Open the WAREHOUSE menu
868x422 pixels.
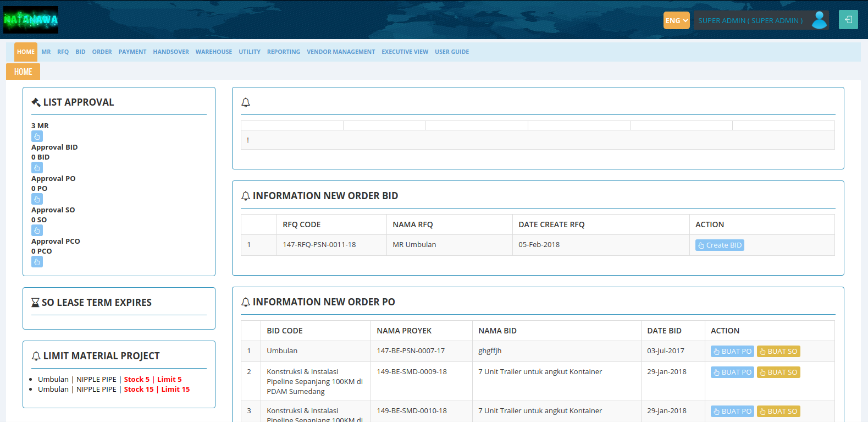(213, 52)
